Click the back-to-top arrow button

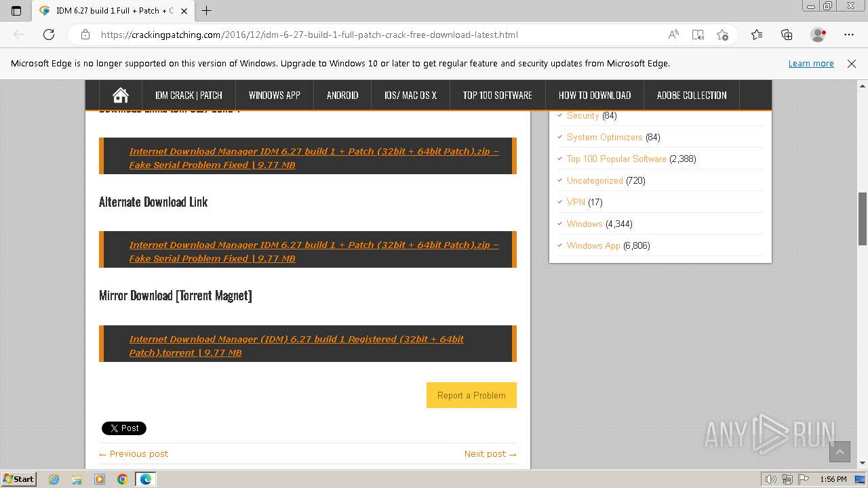click(x=840, y=452)
